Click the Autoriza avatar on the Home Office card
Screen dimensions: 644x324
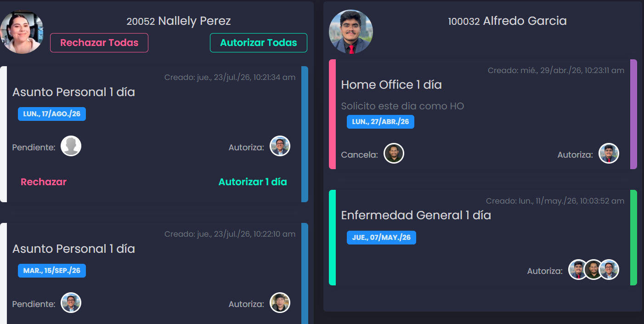tap(609, 153)
